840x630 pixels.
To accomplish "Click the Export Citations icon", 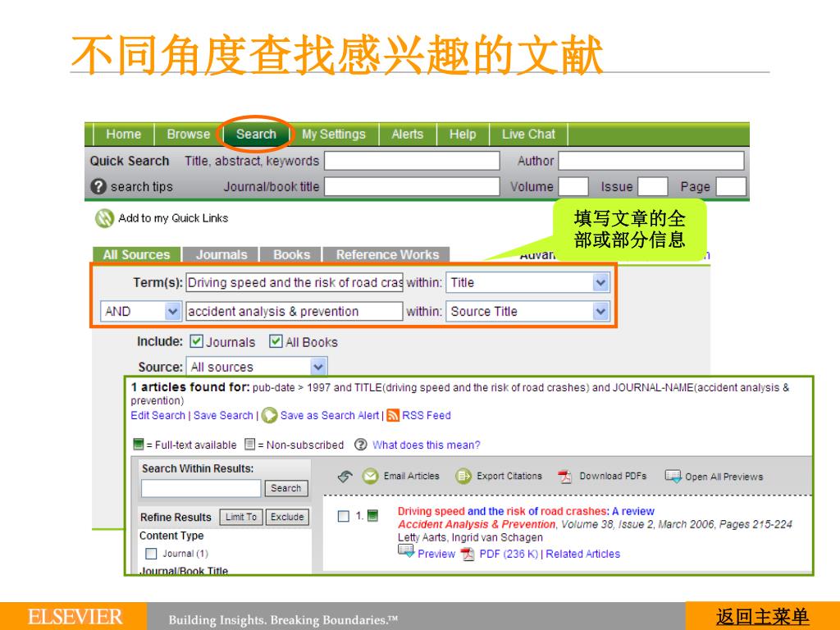I will (x=463, y=476).
